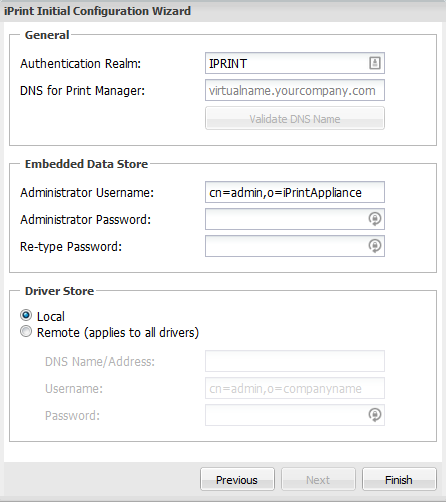Click the contact icon in Authentication Realm field

(x=375, y=63)
